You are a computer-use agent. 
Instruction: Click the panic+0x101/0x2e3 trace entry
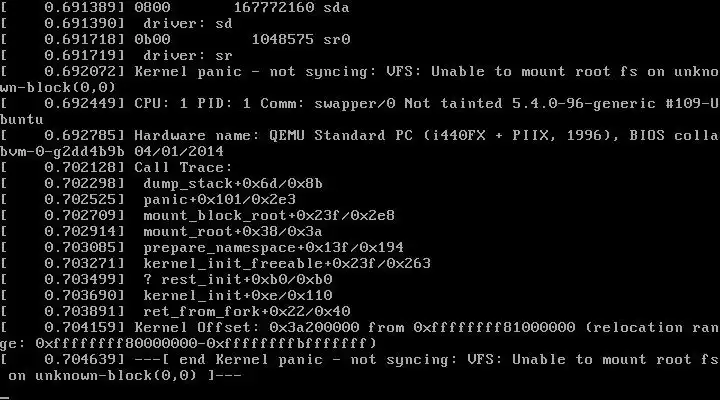point(219,200)
